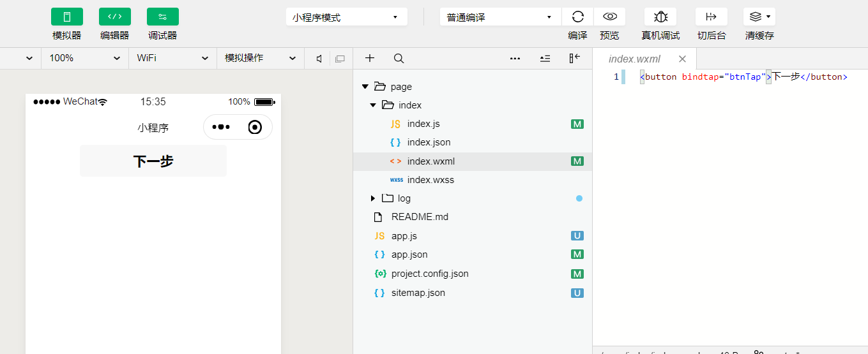868x354 pixels.
Task: Open index.wxss file
Action: (430, 180)
